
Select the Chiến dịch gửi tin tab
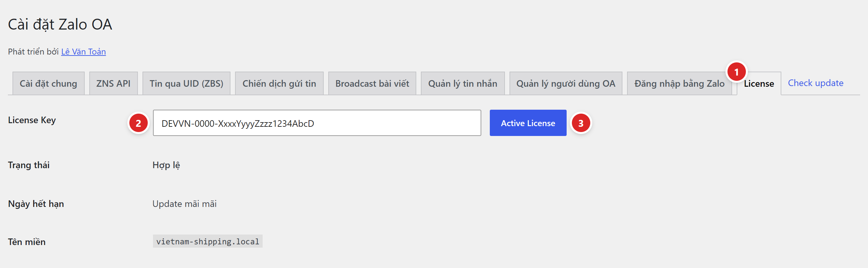(x=279, y=83)
